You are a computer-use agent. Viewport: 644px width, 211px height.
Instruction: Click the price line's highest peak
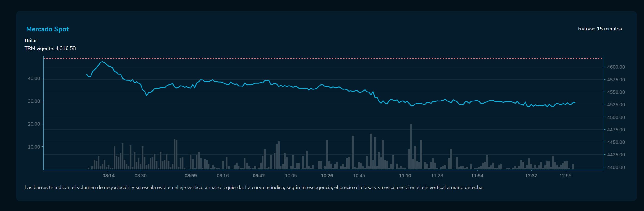102,62
